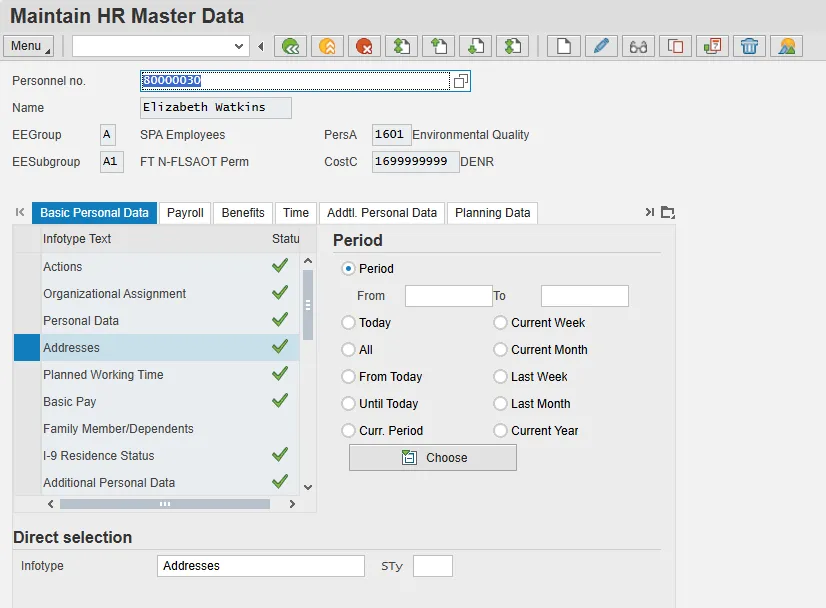The image size is (826, 608).
Task: Choose the Last Week radio button
Action: click(501, 377)
